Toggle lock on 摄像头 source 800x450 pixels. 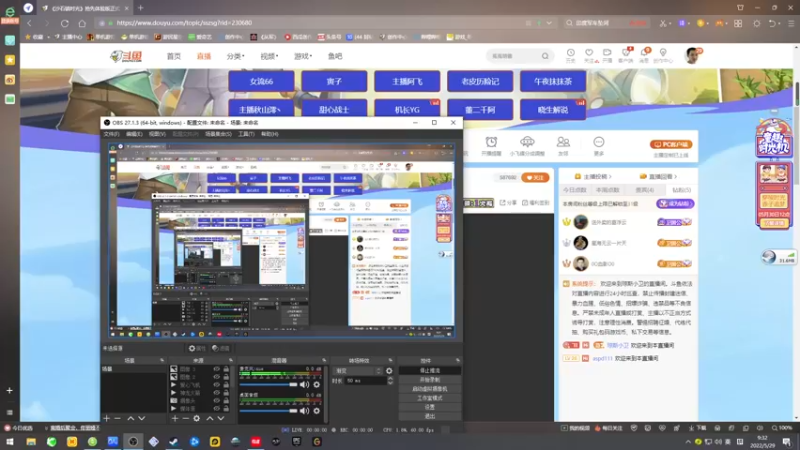[226, 401]
